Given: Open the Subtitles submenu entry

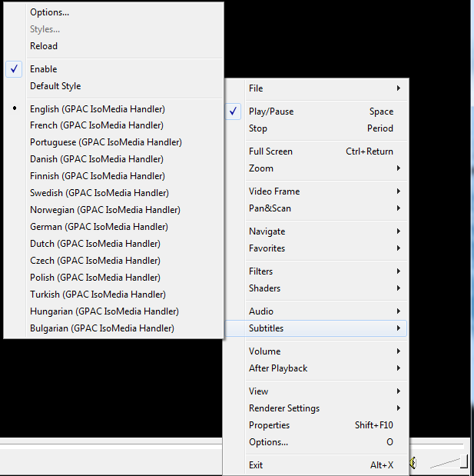Looking at the screenshot, I should pos(316,328).
